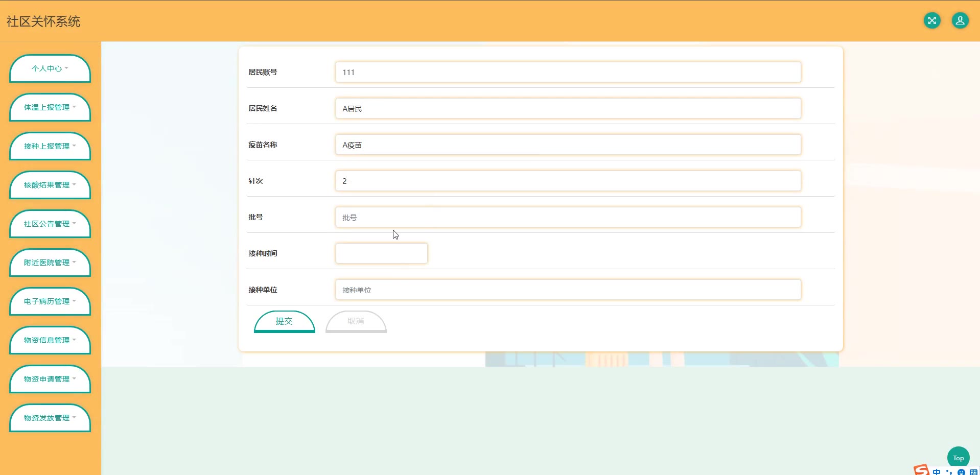Screen dimensions: 980x475
Task: Focus the empty 批号 input field
Action: [568, 217]
